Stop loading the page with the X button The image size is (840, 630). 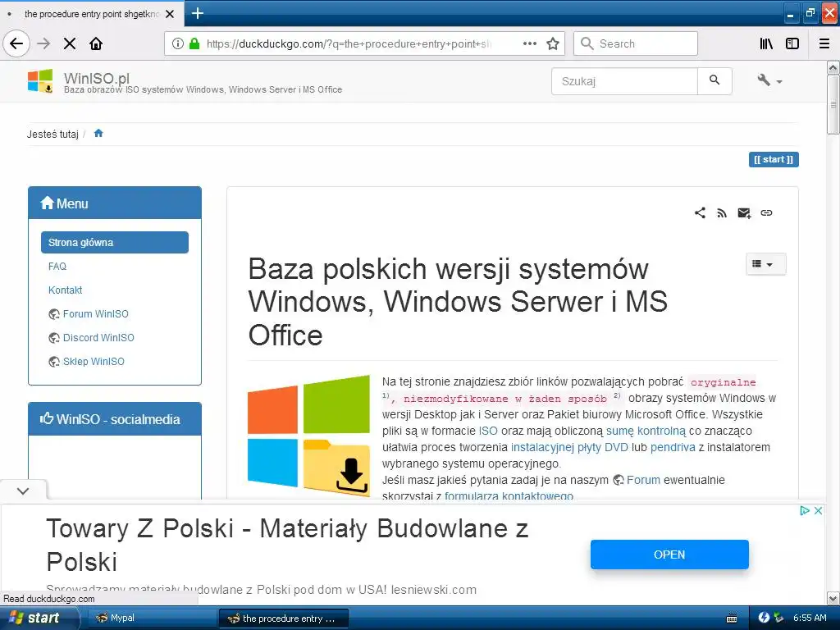click(70, 43)
